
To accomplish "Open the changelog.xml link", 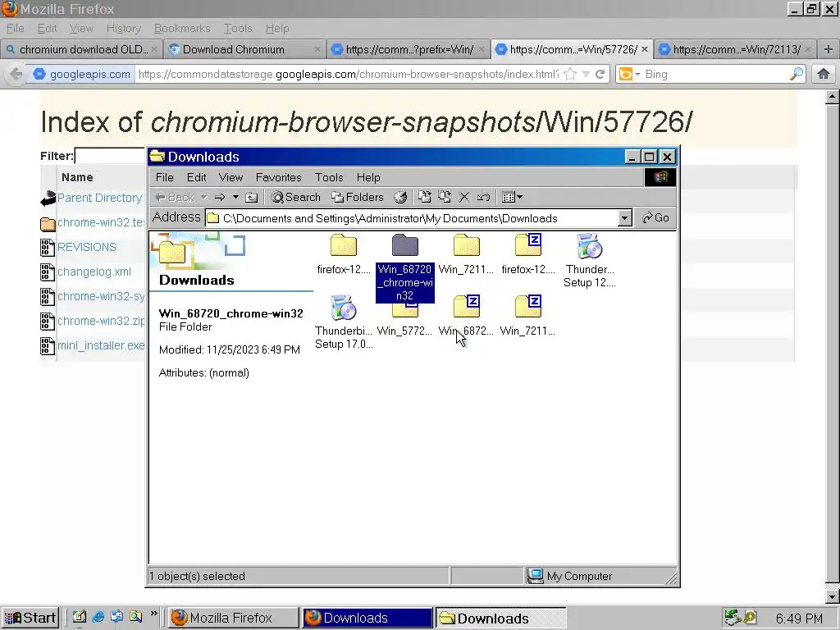I will (94, 272).
